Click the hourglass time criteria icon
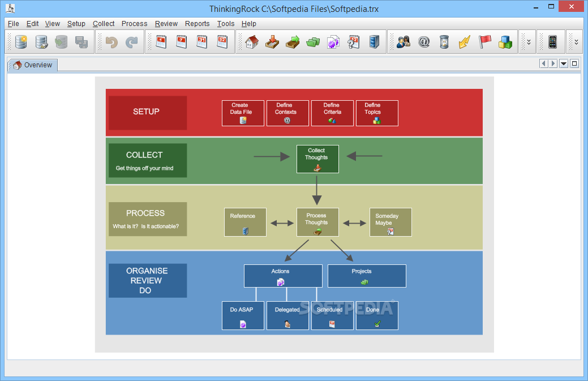588x381 pixels. pyautogui.click(x=444, y=42)
